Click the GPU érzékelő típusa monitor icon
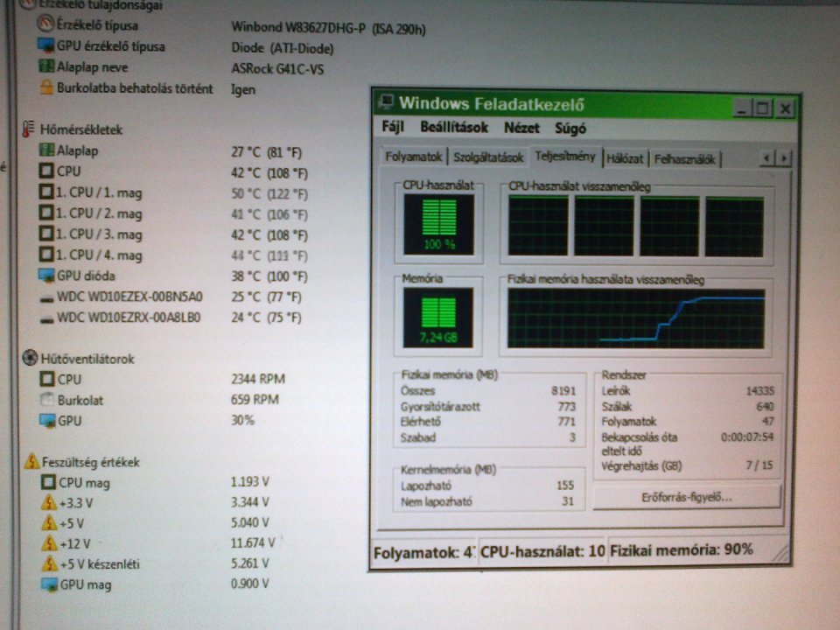 tap(46, 45)
